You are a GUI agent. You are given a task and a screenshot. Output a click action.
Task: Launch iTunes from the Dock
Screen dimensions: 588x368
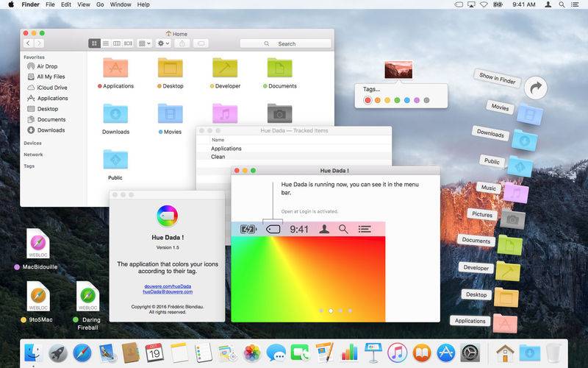pyautogui.click(x=397, y=353)
